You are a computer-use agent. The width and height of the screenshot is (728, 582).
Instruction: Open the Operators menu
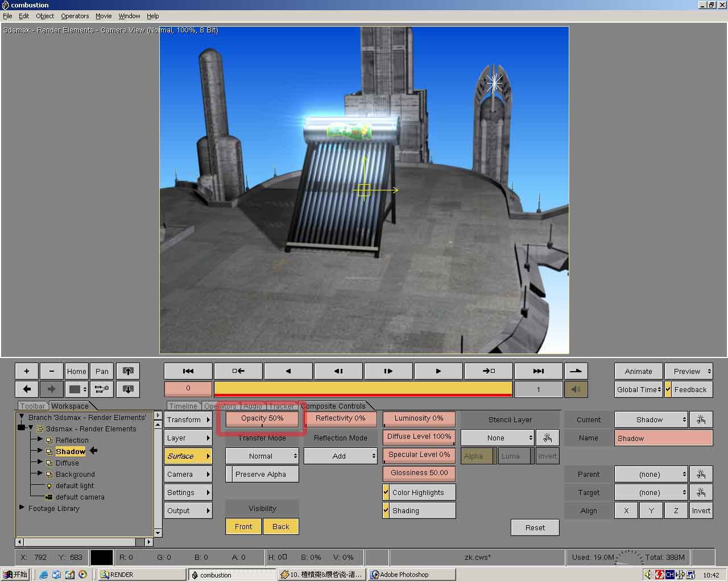(75, 16)
